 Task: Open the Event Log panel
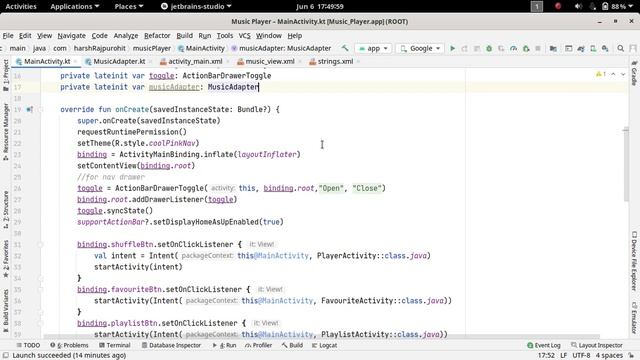pos(544,345)
